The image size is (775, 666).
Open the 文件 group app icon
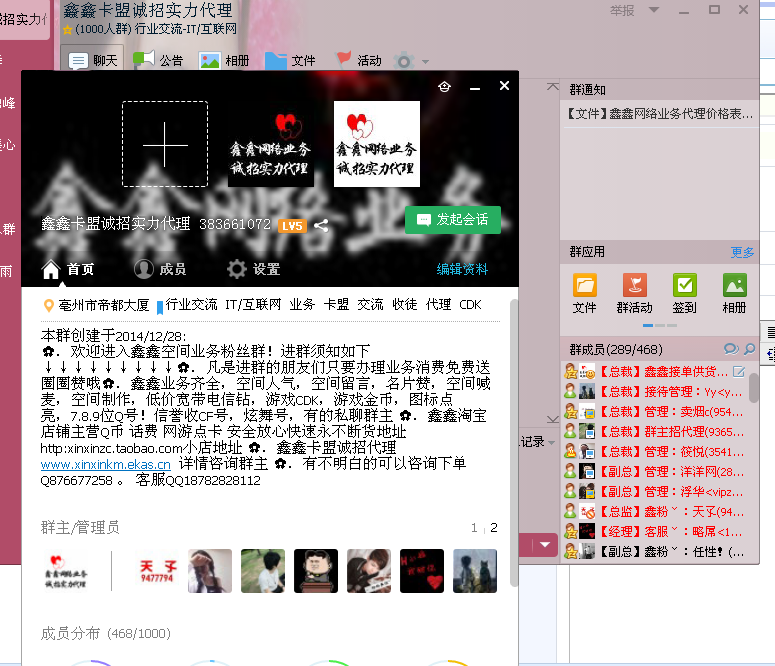pyautogui.click(x=585, y=294)
